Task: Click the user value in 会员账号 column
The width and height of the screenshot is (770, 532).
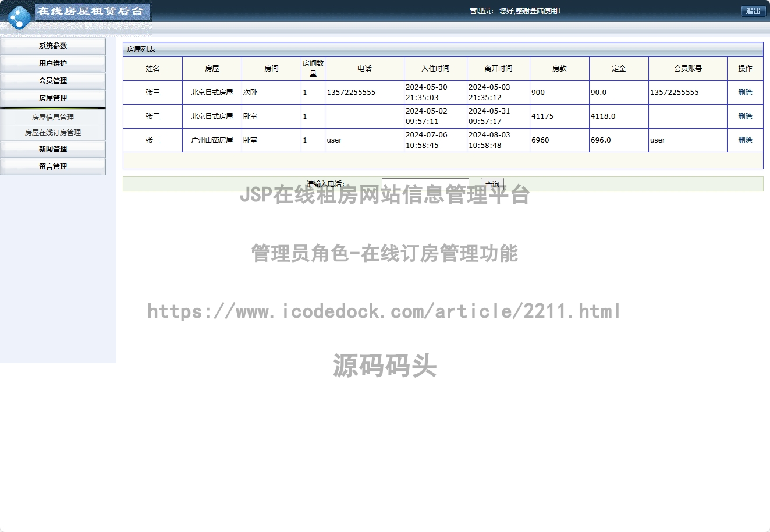Action: pyautogui.click(x=658, y=140)
